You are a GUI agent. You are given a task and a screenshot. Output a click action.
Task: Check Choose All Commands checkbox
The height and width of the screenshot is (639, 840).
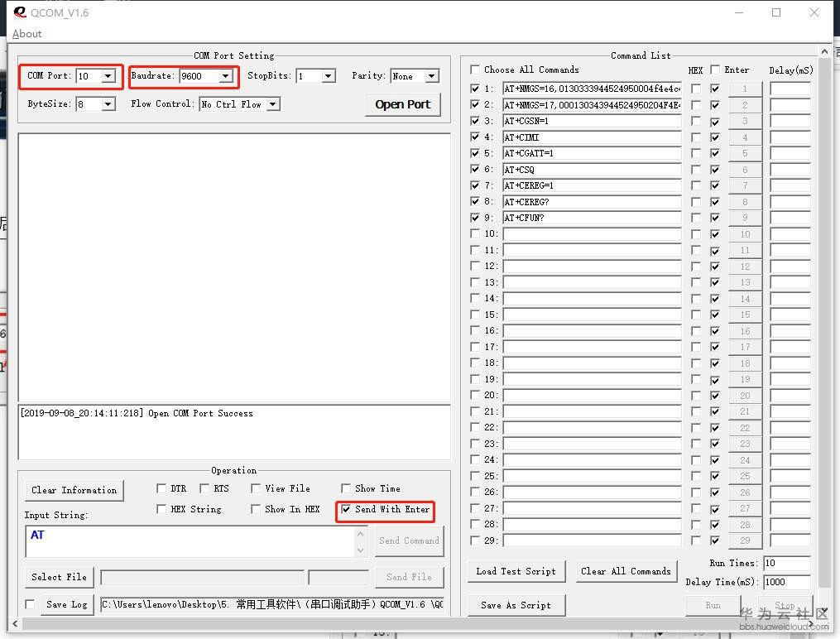tap(475, 70)
